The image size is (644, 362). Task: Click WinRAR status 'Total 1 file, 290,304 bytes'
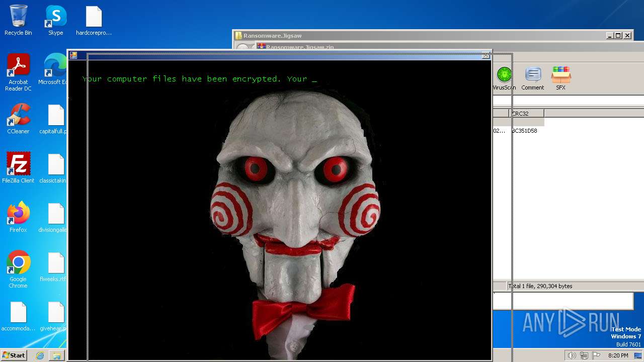pyautogui.click(x=541, y=286)
